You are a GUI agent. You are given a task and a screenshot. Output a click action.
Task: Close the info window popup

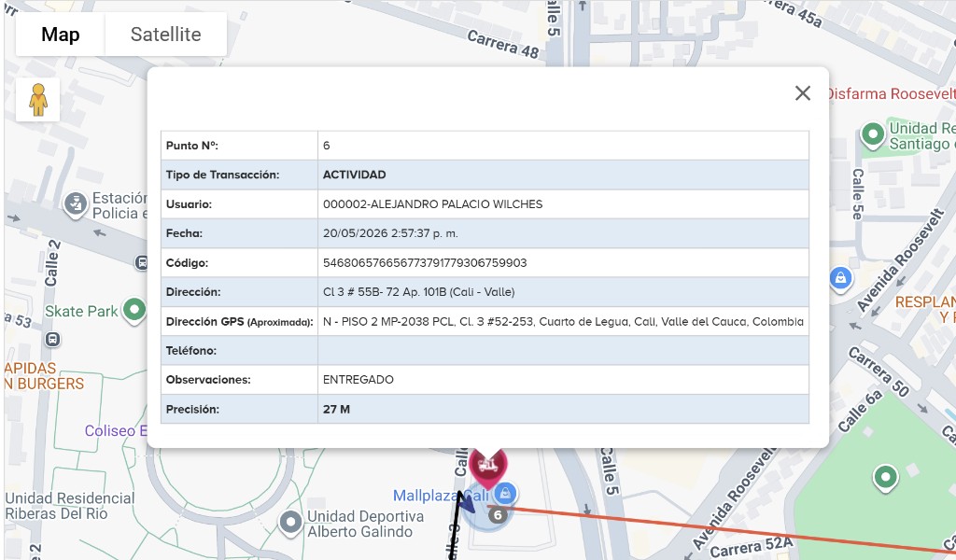803,93
